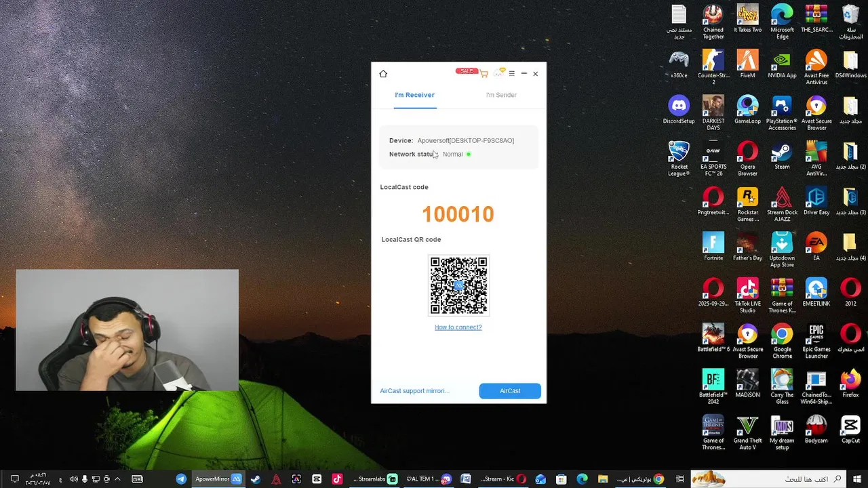Image resolution: width=868 pixels, height=488 pixels.
Task: Open the How to connect? link
Action: (458, 327)
